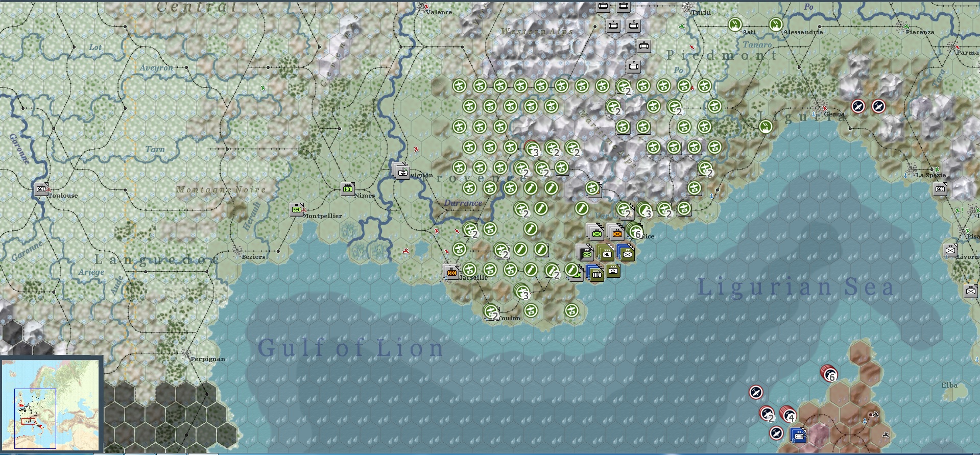Select the factory icon on the Ligurian coast

(x=765, y=127)
